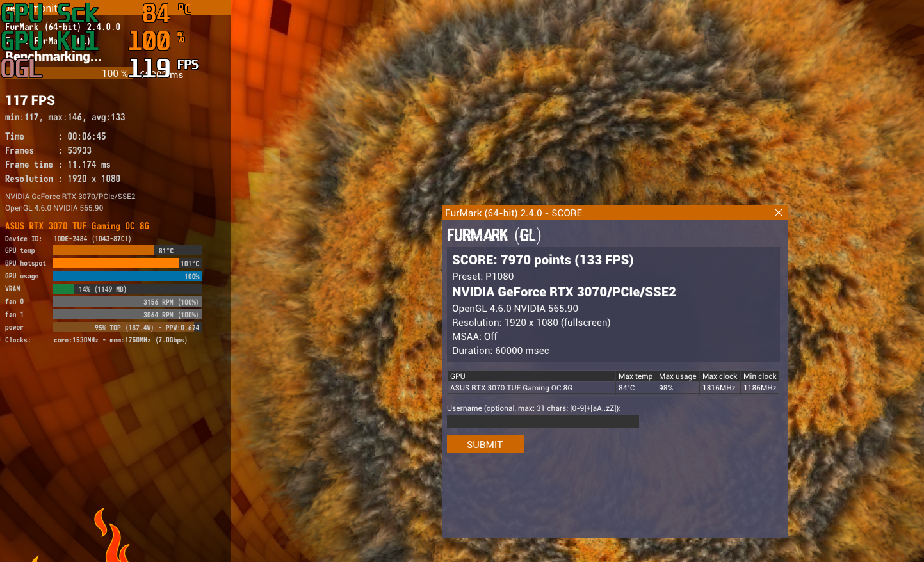This screenshot has height=562, width=924.
Task: Click the 1186MHz min clock cell
Action: click(760, 388)
